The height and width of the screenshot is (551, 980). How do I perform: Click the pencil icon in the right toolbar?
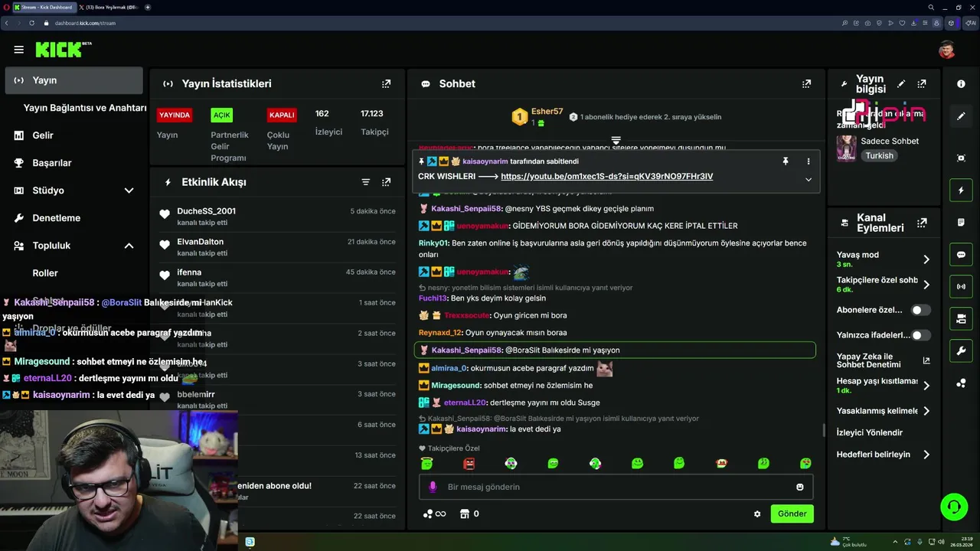point(961,116)
